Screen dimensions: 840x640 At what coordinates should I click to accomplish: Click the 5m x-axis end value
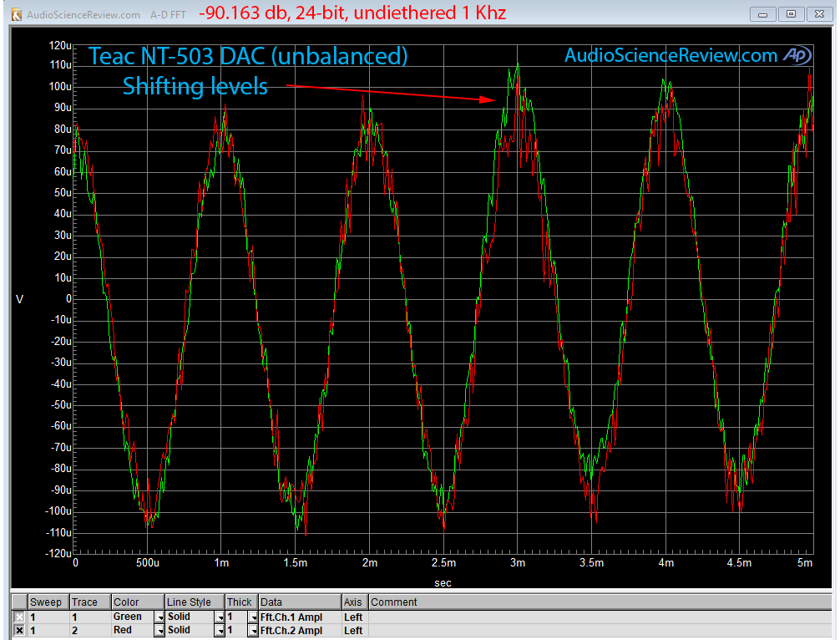pyautogui.click(x=805, y=563)
